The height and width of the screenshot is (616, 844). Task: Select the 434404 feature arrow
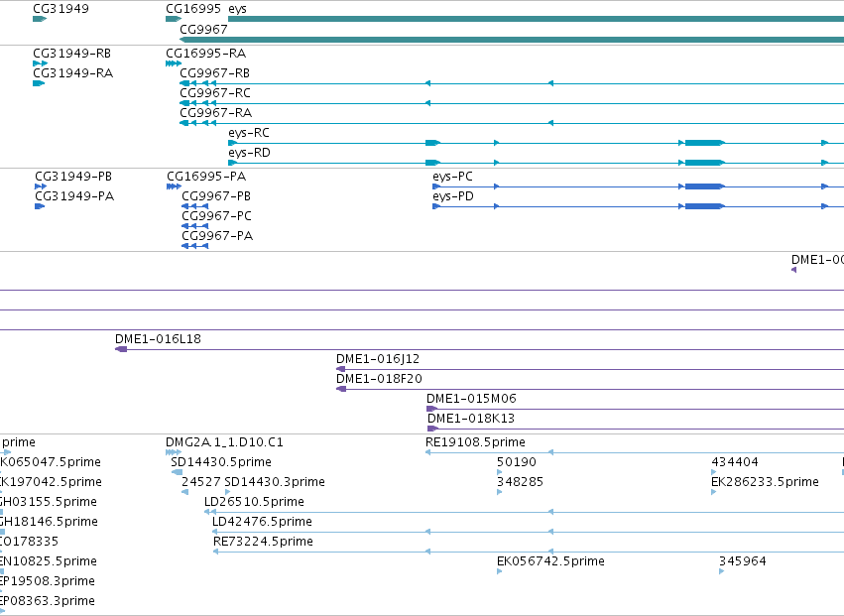(714, 472)
